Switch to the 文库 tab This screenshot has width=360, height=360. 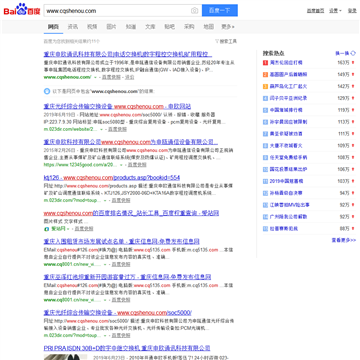(x=150, y=27)
